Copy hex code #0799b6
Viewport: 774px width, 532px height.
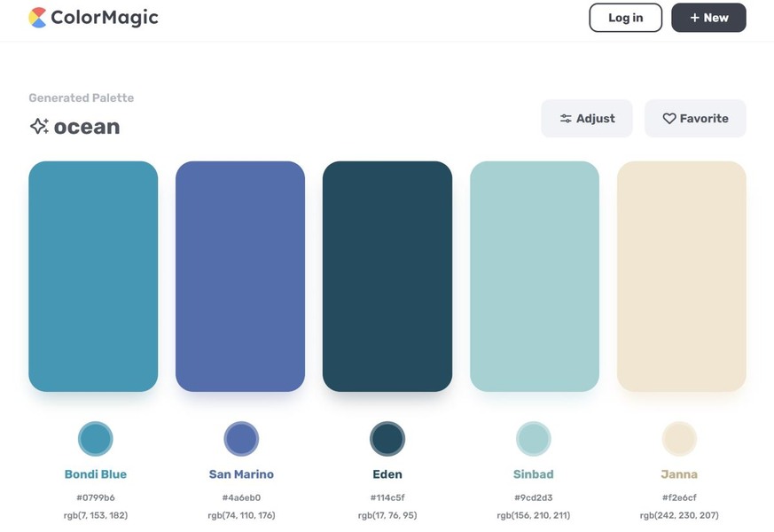tap(95, 497)
